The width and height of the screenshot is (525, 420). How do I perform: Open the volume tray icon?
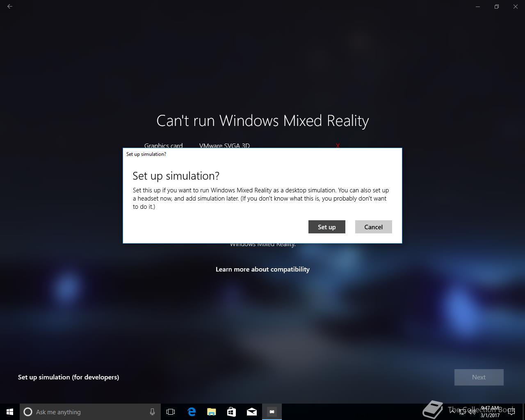pyautogui.click(x=472, y=412)
